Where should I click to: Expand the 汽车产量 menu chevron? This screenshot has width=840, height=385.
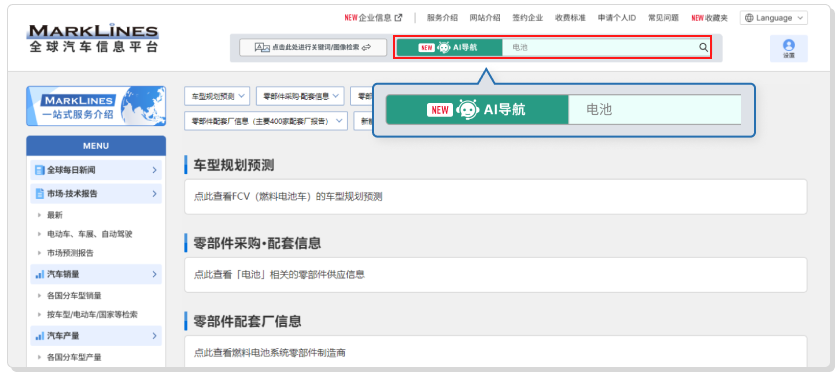(154, 336)
